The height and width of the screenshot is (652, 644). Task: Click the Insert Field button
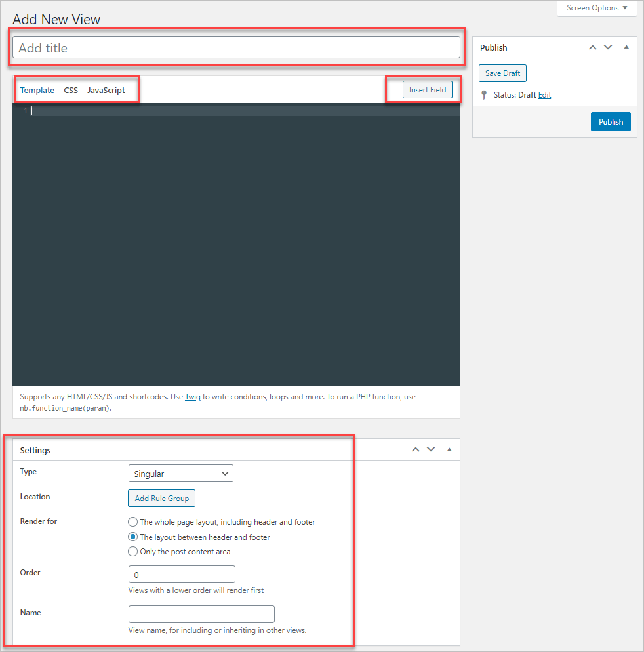coord(428,90)
